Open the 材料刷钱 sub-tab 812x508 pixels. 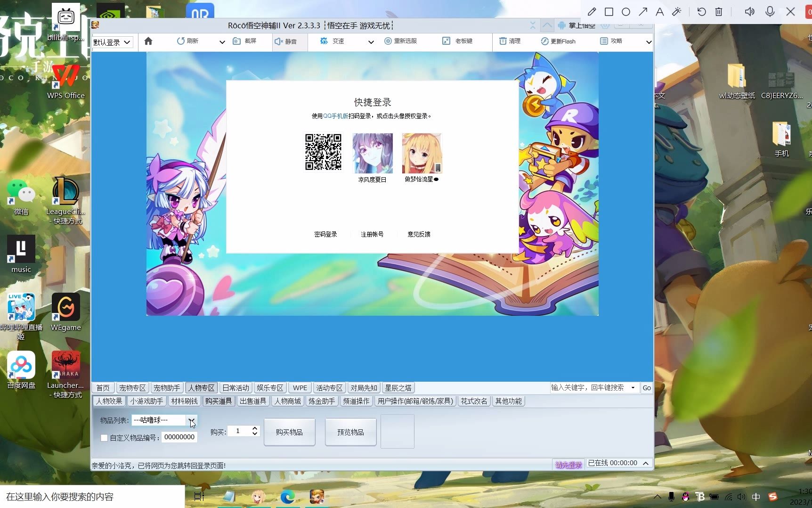[184, 401]
